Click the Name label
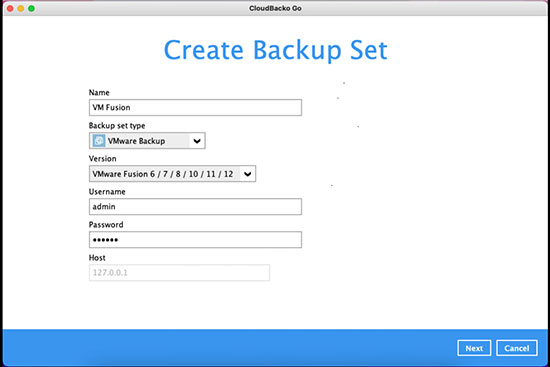Viewport: 550px width, 367px height. 99,93
